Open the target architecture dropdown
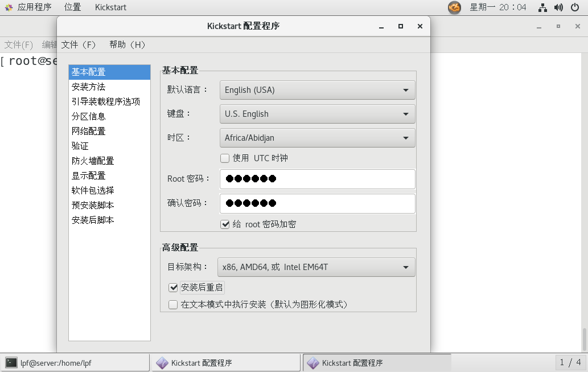 316,267
